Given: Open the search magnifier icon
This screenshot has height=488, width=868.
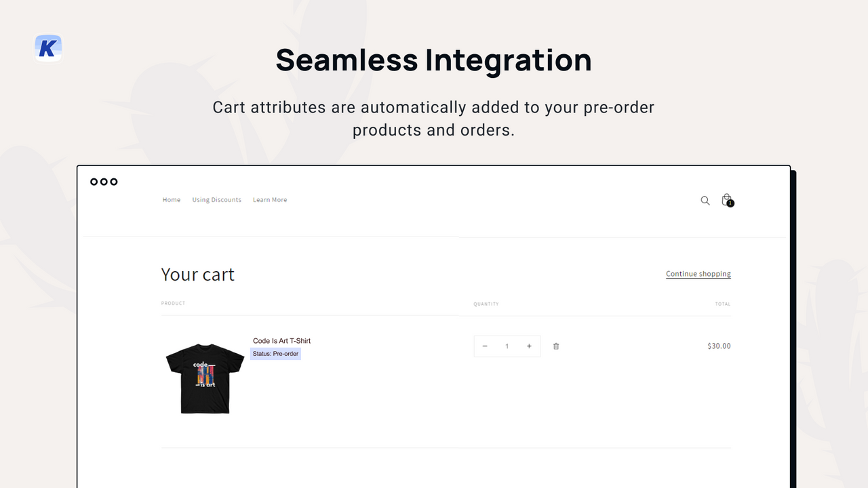Looking at the screenshot, I should (705, 201).
